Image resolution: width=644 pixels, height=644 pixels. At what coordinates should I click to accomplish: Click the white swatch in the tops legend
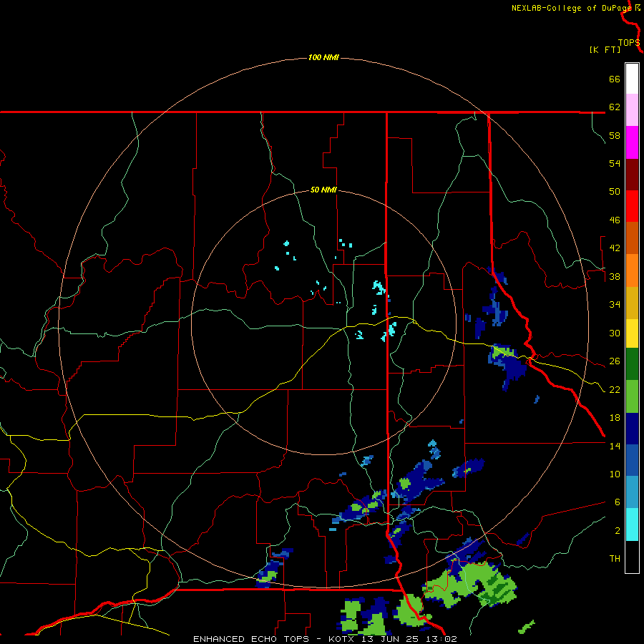[x=632, y=79]
